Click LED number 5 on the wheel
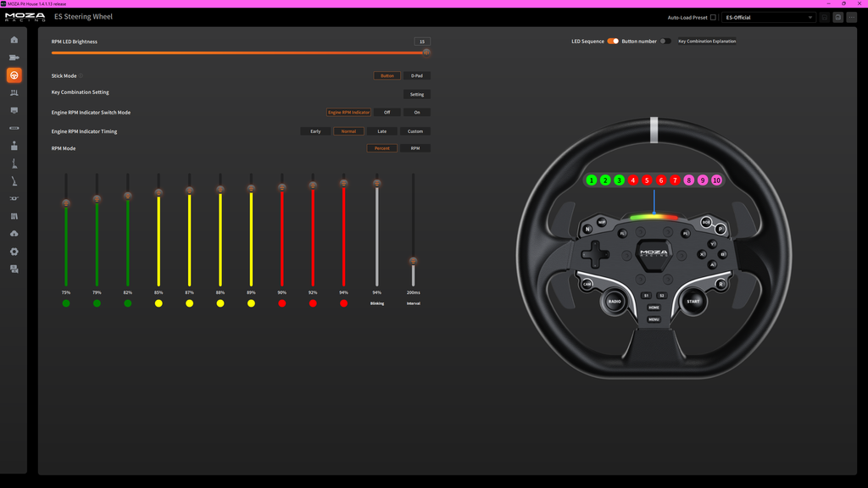 point(647,180)
